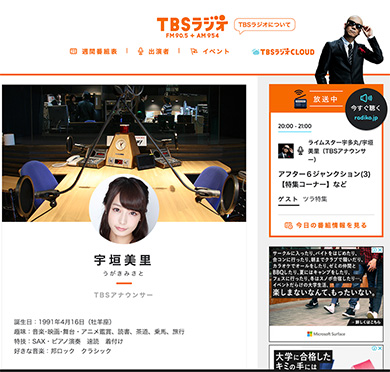Click the Microsoft Surface logo below the ad

click(x=326, y=334)
